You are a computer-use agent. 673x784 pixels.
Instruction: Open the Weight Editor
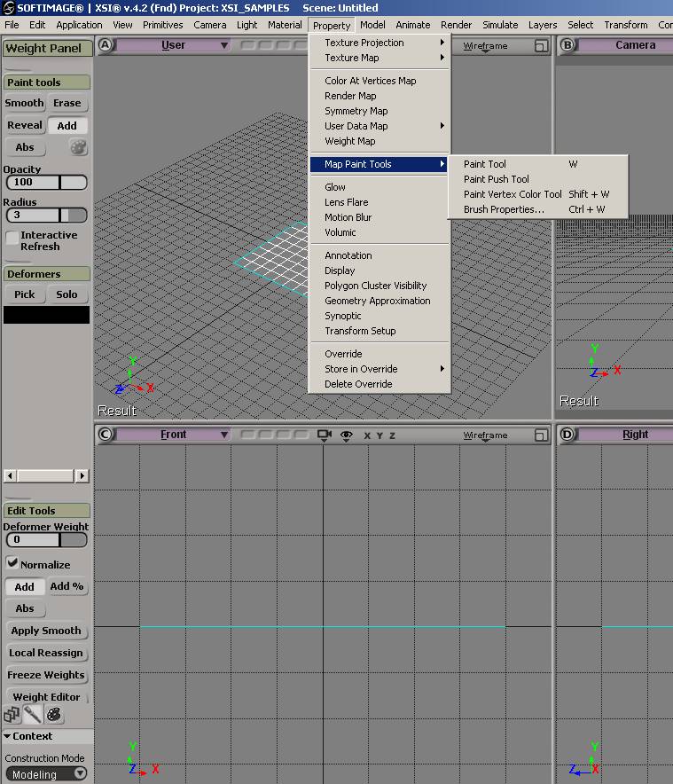46,697
